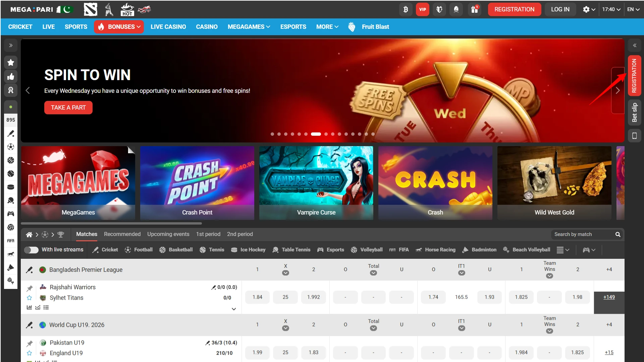The height and width of the screenshot is (362, 644).
Task: Open favorites via the star icon in sidebar
Action: 11,62
